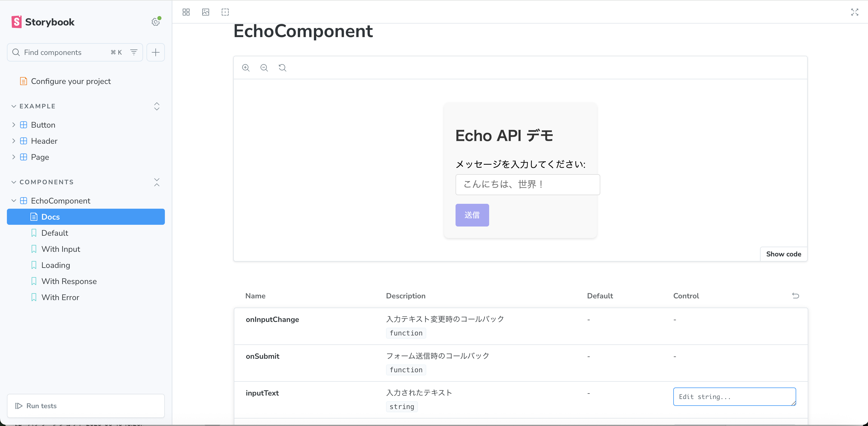
Task: Collapse the COMPONENTS section
Action: pos(13,182)
